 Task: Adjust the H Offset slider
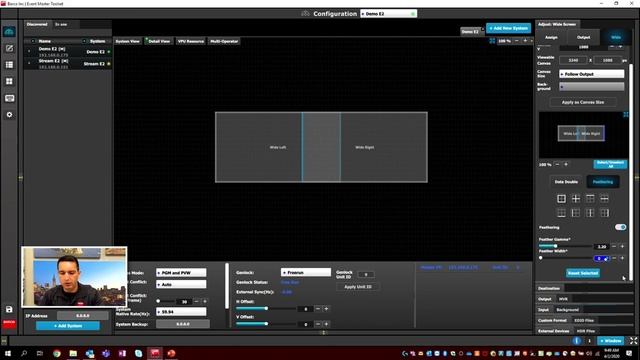coord(266,309)
